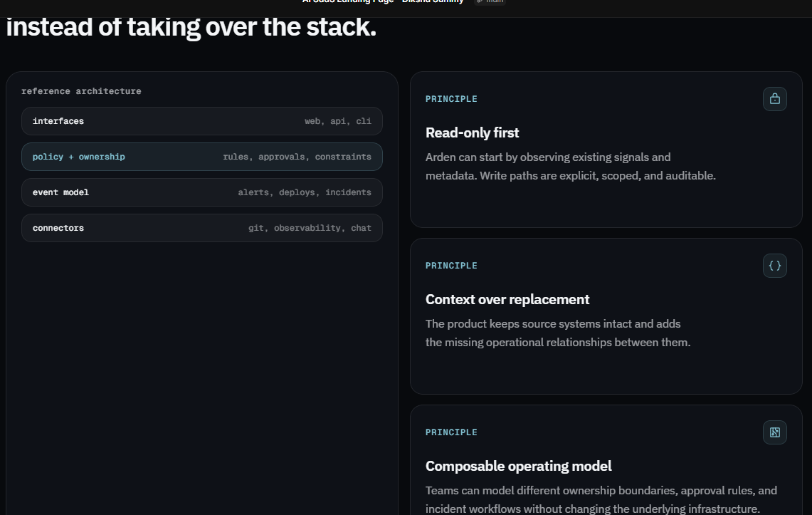Click PRINCIPLE label above Context over replacement
Viewport: 812px width, 515px height.
tap(452, 266)
